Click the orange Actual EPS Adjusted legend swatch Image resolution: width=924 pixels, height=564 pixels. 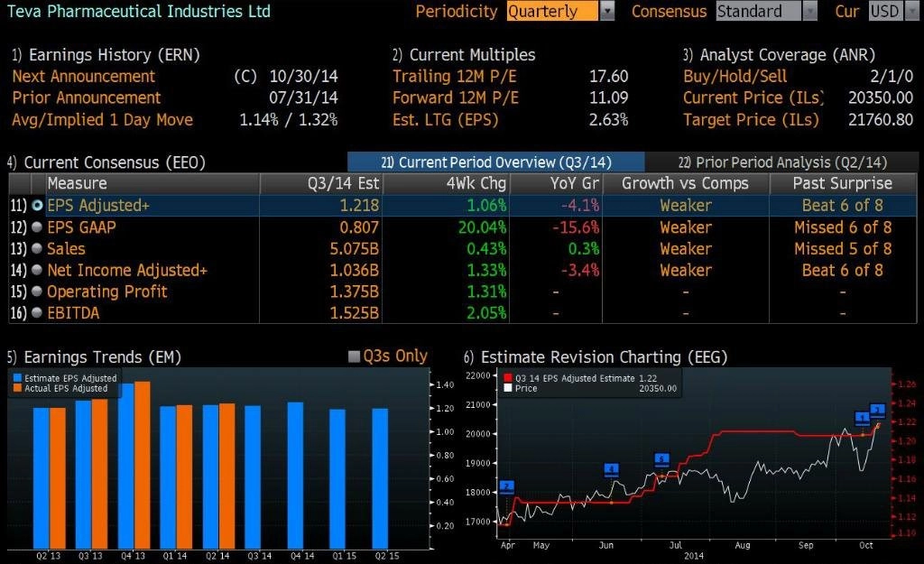18,388
